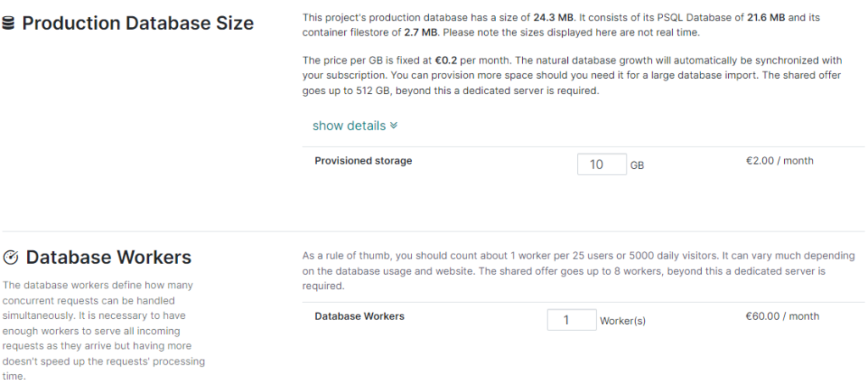Click the bold Database Workers row label
This screenshot has height=385, width=868.
click(359, 316)
